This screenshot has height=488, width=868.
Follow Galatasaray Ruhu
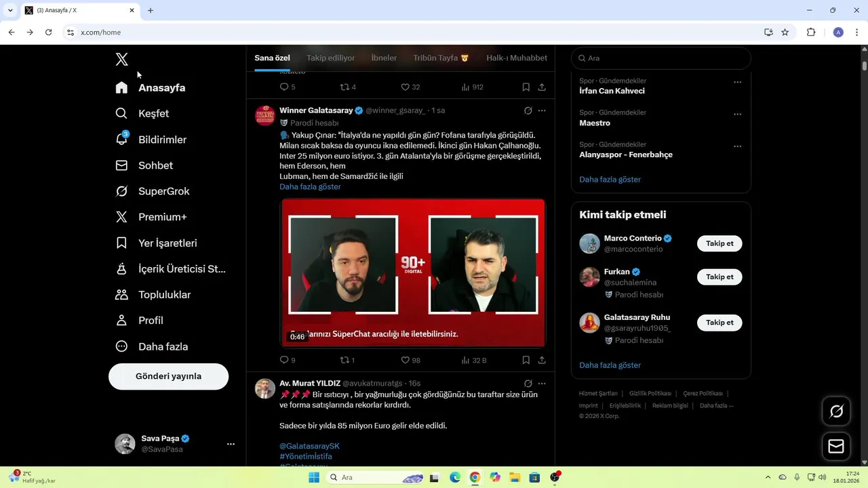click(719, 323)
